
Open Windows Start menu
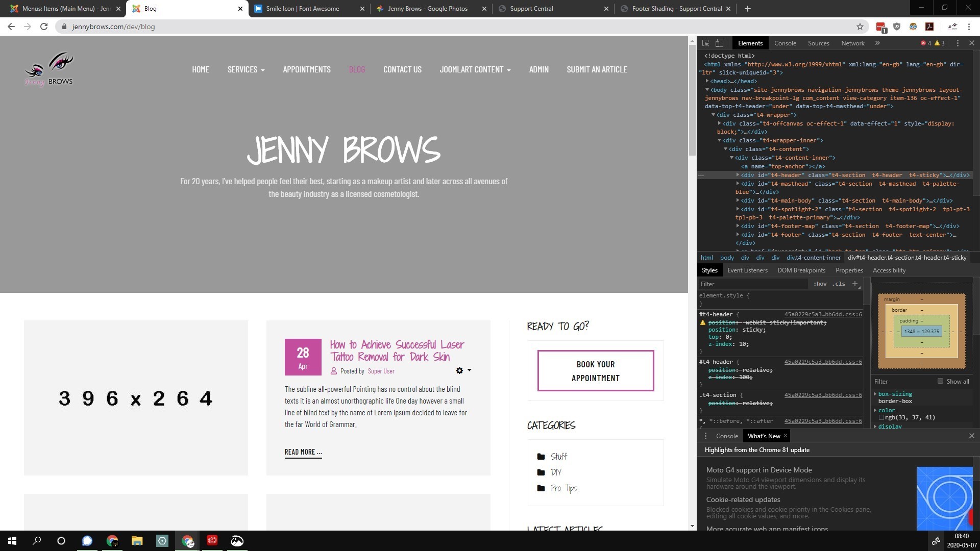pos(12,541)
